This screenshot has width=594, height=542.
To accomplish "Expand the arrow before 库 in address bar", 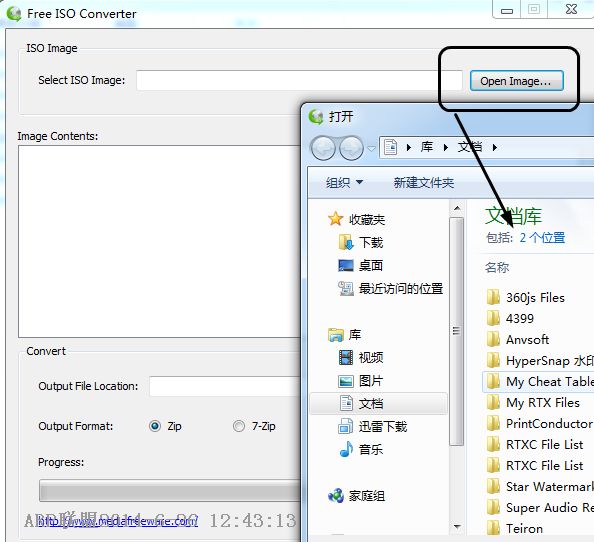I will point(408,147).
